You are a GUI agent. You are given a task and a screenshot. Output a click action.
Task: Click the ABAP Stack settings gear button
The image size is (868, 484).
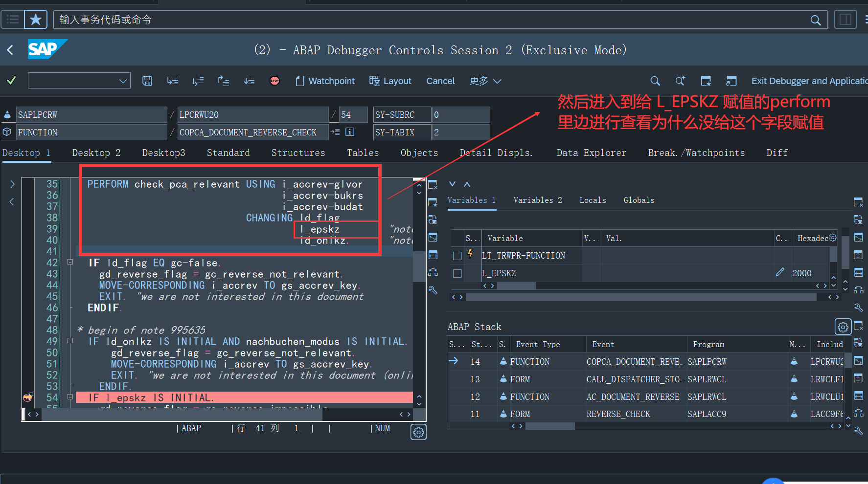(843, 327)
